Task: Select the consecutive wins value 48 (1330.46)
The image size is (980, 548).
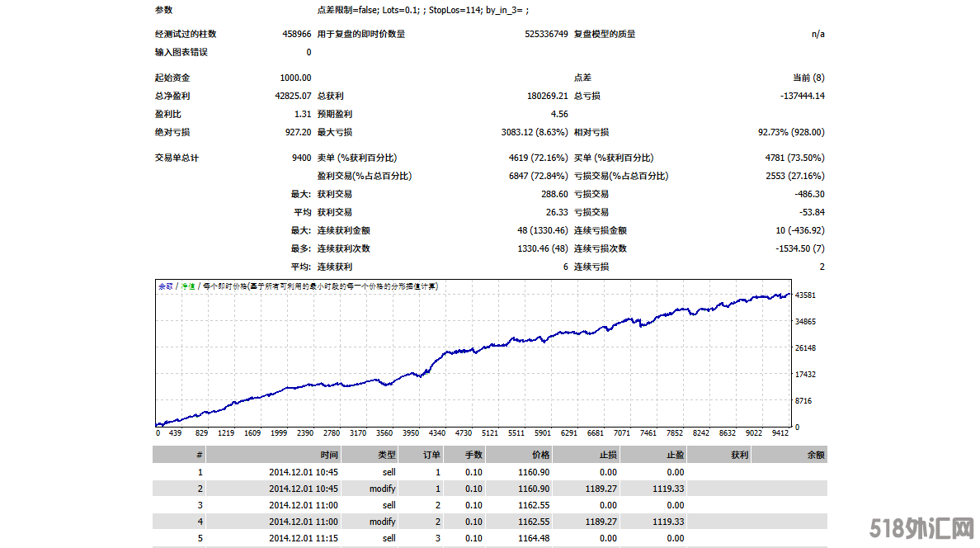Action: point(543,230)
